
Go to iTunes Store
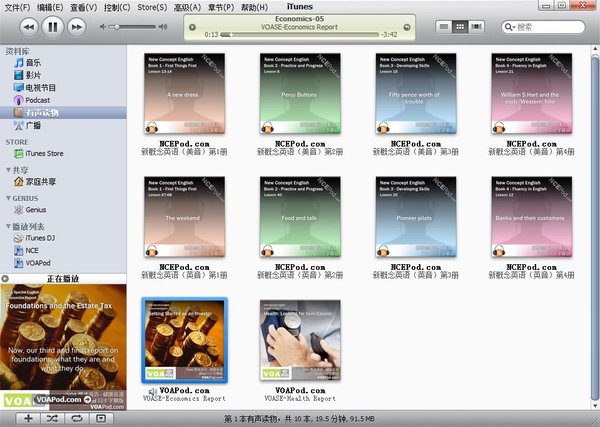[43, 153]
